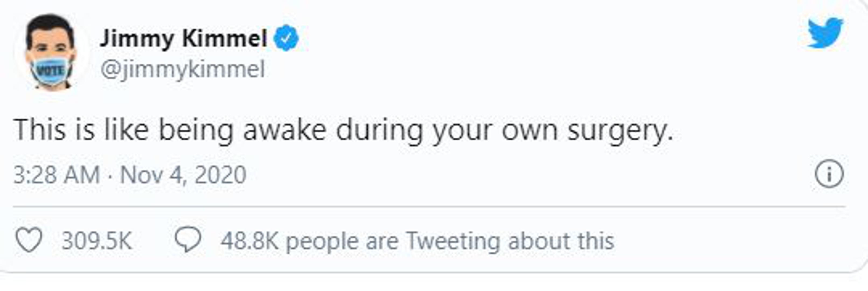The width and height of the screenshot is (868, 291).
Task: Open the @jimmykimmel handle link
Action: pyautogui.click(x=183, y=70)
